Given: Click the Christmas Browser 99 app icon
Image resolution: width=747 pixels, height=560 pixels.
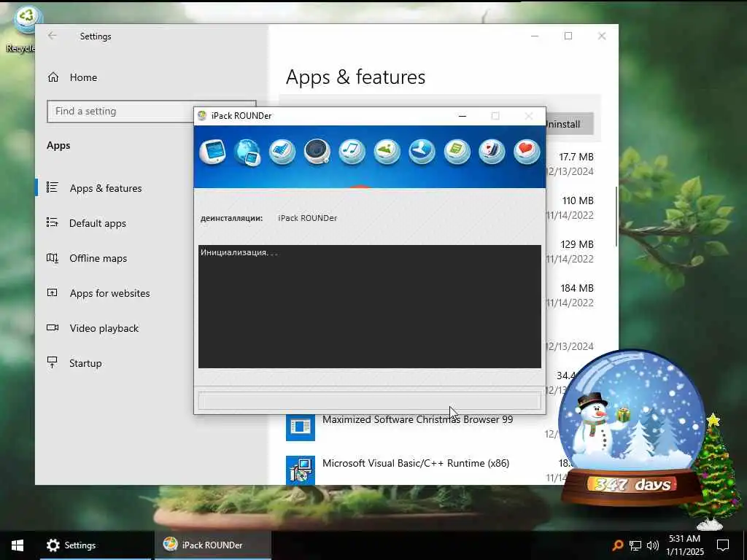Looking at the screenshot, I should click(300, 427).
